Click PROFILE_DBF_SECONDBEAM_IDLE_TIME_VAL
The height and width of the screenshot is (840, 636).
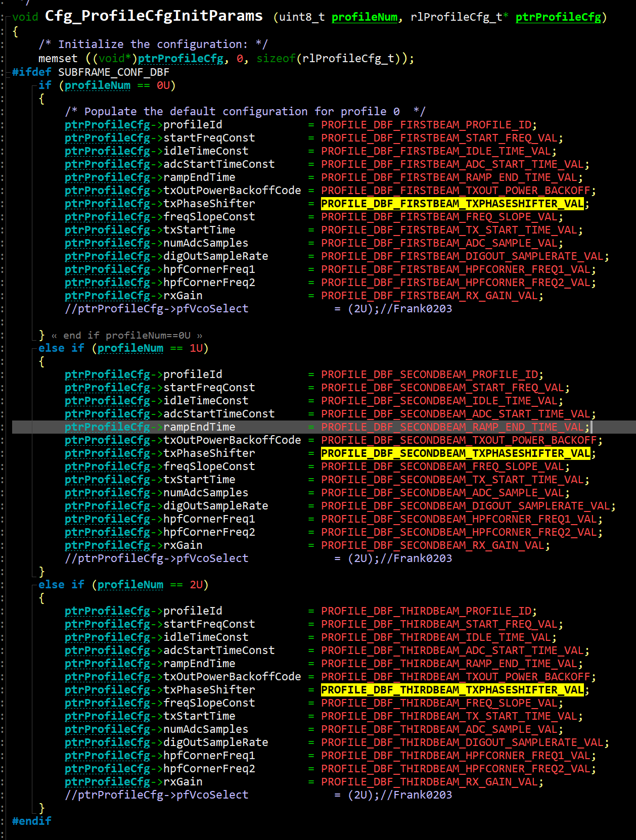439,401
